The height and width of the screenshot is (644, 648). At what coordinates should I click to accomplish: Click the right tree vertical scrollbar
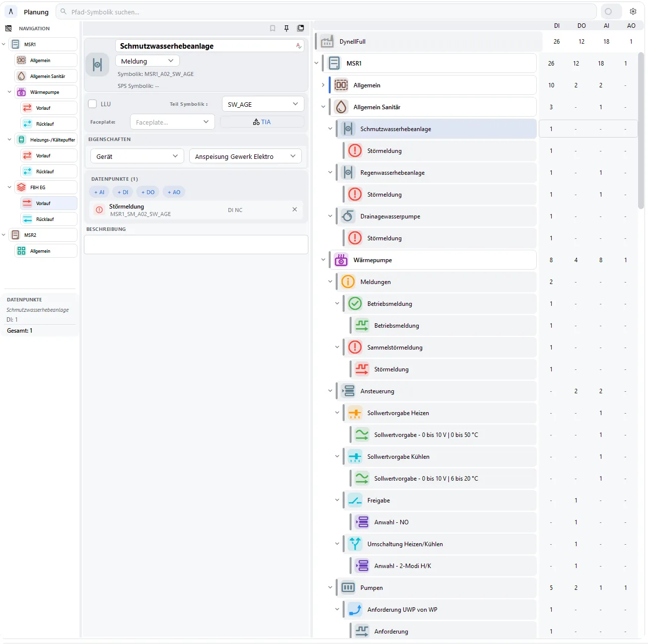641,130
